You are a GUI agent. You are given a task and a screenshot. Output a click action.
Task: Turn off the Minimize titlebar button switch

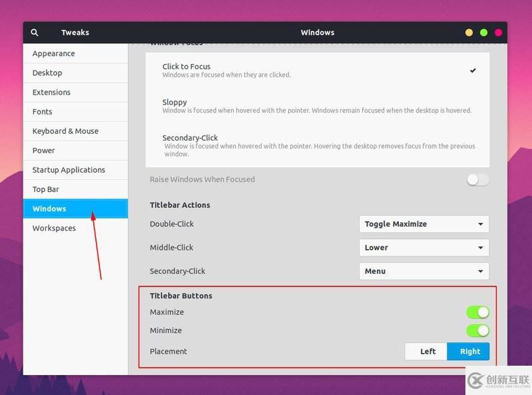coord(477,330)
